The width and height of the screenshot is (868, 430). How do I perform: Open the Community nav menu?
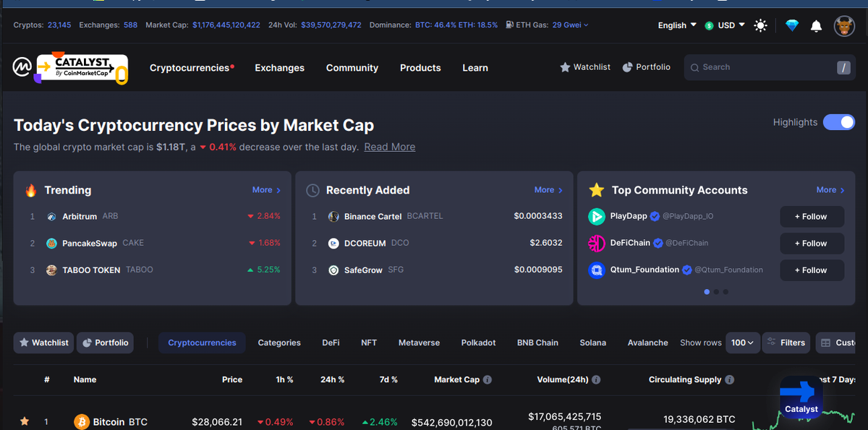[352, 68]
